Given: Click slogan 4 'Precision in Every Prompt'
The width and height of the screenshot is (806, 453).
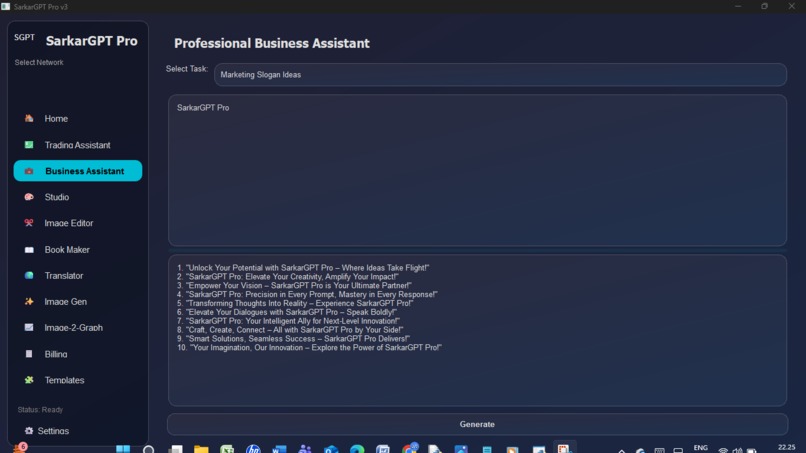Looking at the screenshot, I should (x=307, y=295).
